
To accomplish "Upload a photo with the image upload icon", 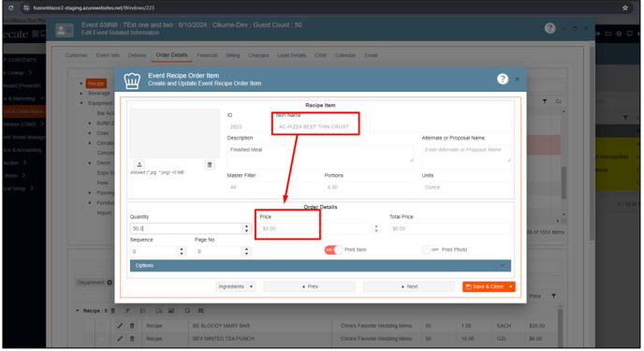I will tap(139, 164).
